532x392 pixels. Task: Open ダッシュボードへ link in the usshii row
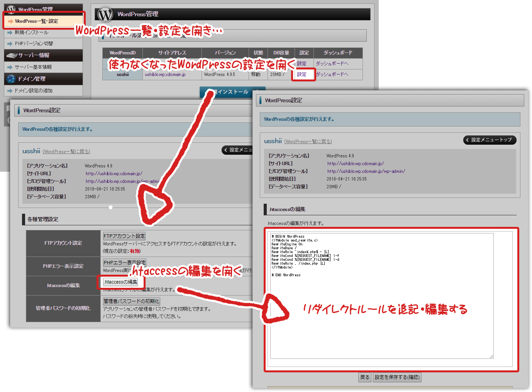tap(332, 74)
